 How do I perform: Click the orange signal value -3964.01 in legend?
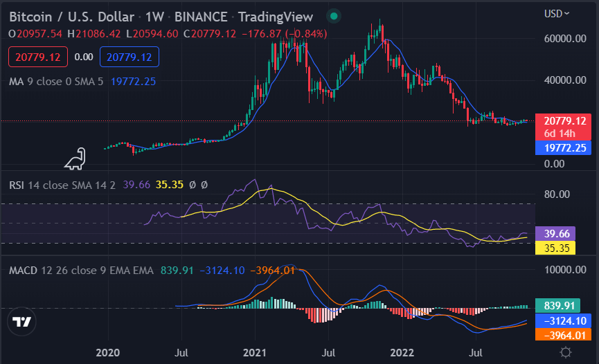(272, 271)
